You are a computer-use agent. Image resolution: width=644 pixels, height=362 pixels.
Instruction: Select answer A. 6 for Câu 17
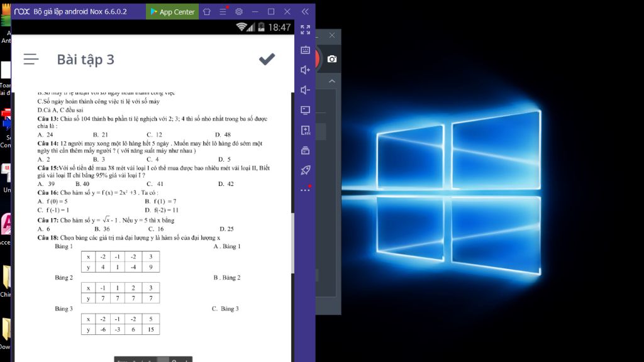43,229
